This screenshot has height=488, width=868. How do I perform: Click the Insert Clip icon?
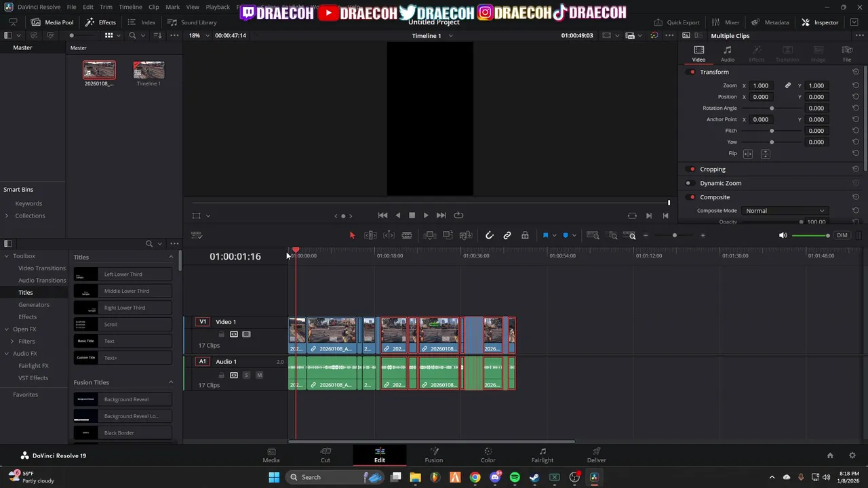430,235
